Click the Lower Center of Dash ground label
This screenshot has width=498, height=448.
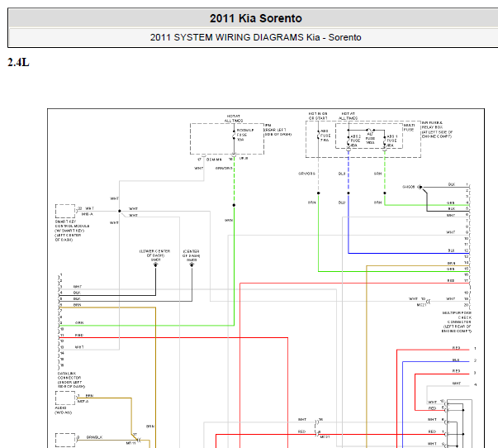point(155,255)
